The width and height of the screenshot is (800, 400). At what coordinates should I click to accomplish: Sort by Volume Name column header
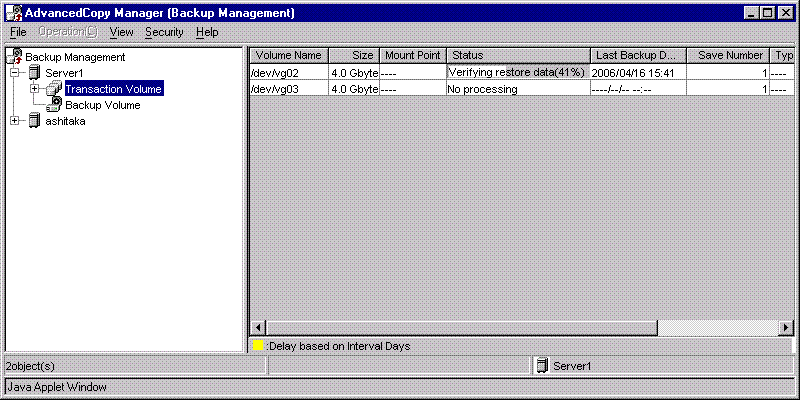coord(289,56)
